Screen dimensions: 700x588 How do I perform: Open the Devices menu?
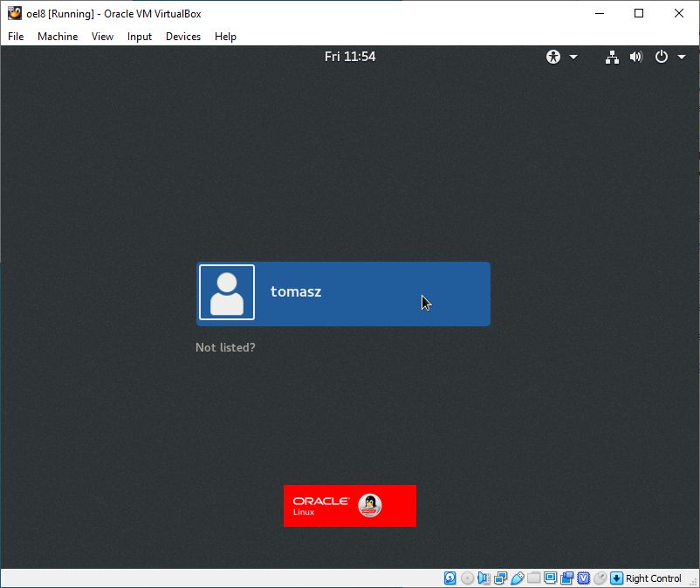coord(183,37)
